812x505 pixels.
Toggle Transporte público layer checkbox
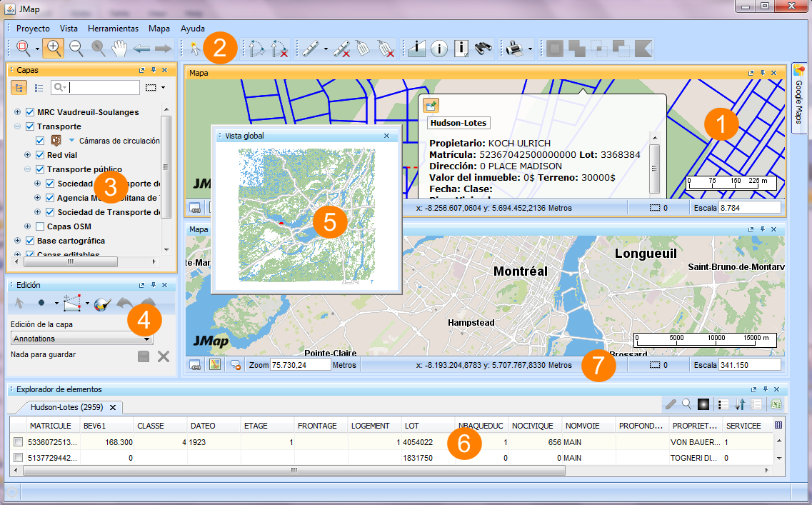[40, 169]
